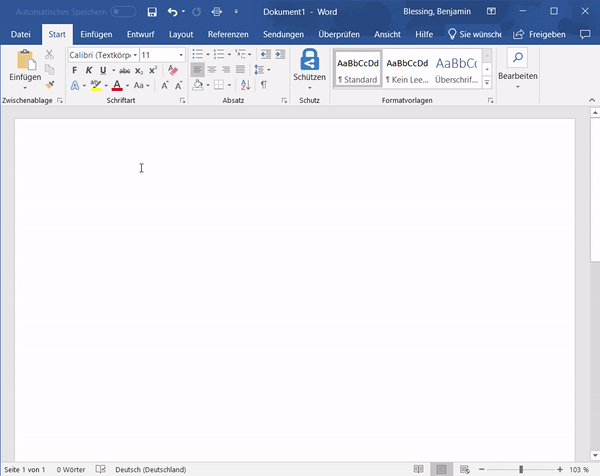The height and width of the screenshot is (476, 600).
Task: Open the Calibri font name dropdown
Action: [x=133, y=55]
